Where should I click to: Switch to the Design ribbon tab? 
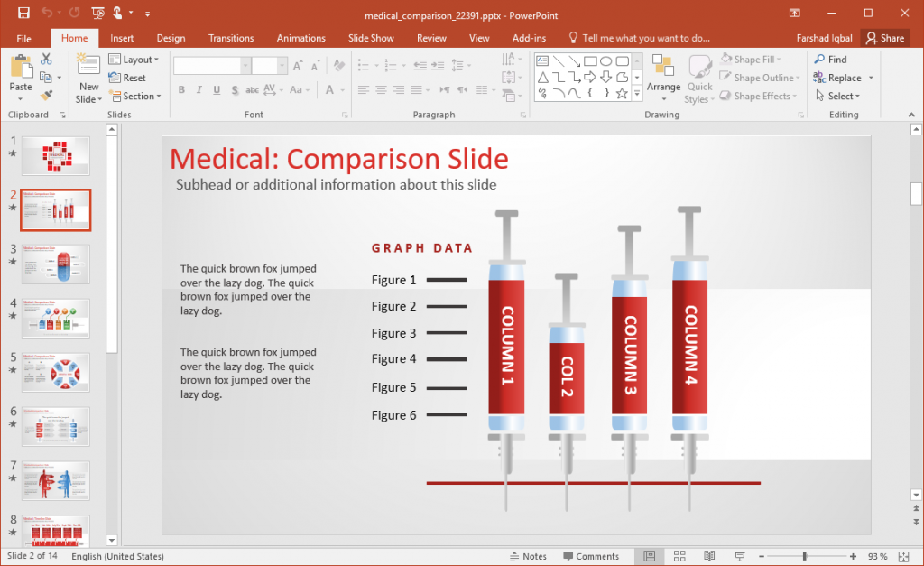171,38
